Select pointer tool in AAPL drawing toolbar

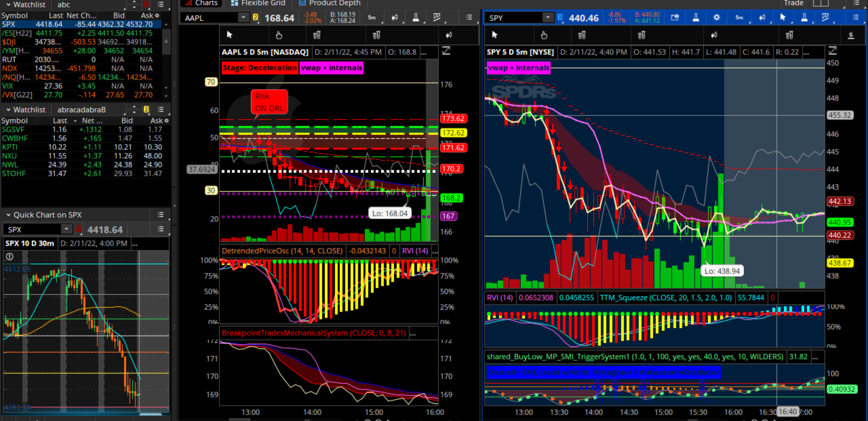[x=230, y=35]
